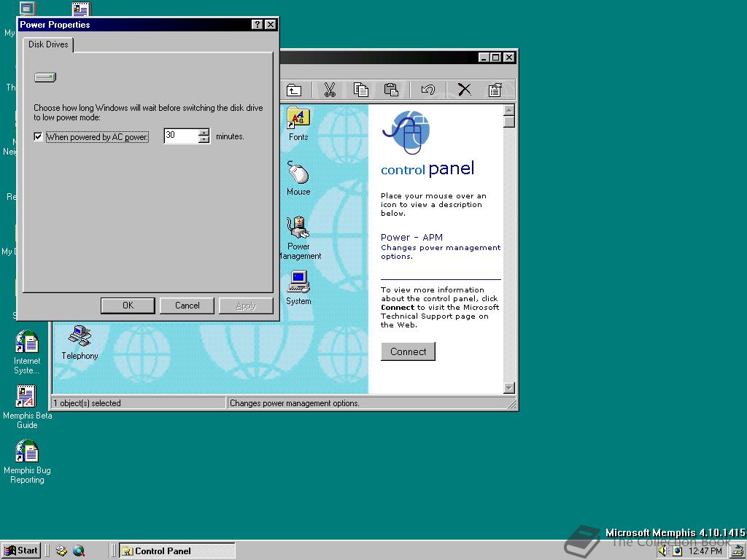Image resolution: width=747 pixels, height=560 pixels.
Task: Click the desktop icon above Power Properties title
Action: tap(81, 9)
